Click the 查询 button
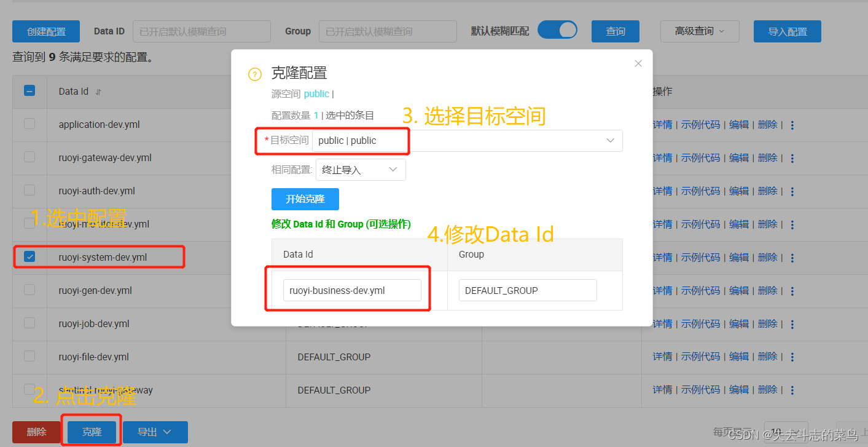Screen dimensions: 868x447 click(616, 31)
